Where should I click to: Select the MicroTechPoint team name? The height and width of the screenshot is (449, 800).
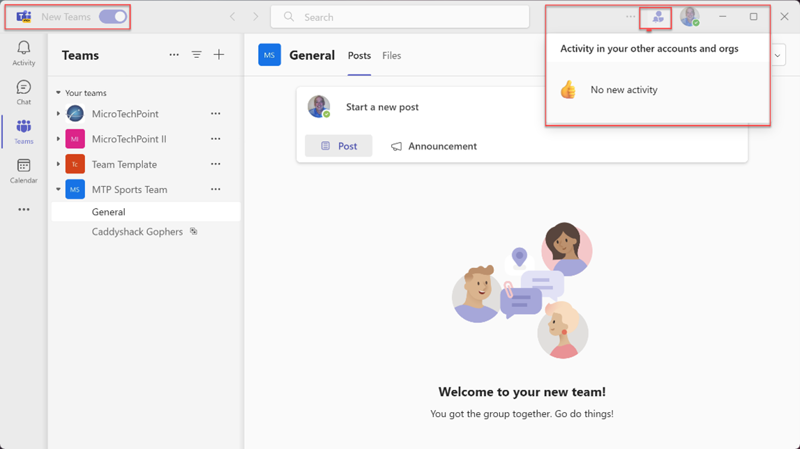click(125, 114)
